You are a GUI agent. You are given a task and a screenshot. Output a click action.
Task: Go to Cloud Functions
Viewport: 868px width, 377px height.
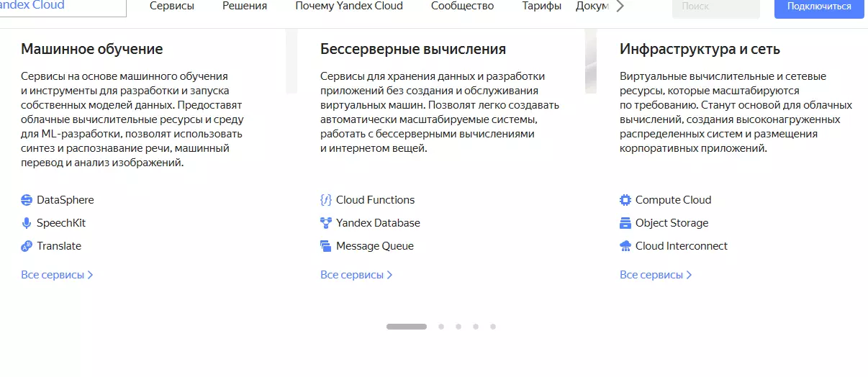point(376,200)
